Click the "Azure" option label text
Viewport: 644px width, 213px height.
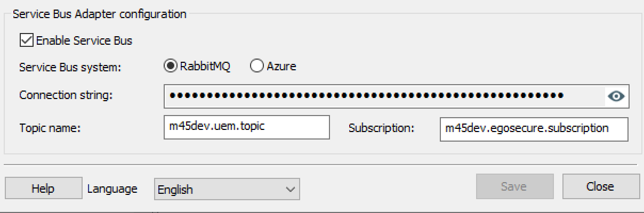pyautogui.click(x=281, y=67)
